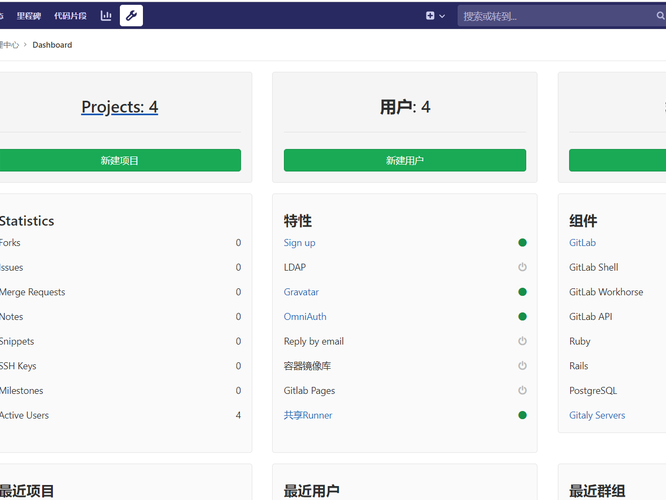Click the green status dot for Gravatar

(522, 292)
